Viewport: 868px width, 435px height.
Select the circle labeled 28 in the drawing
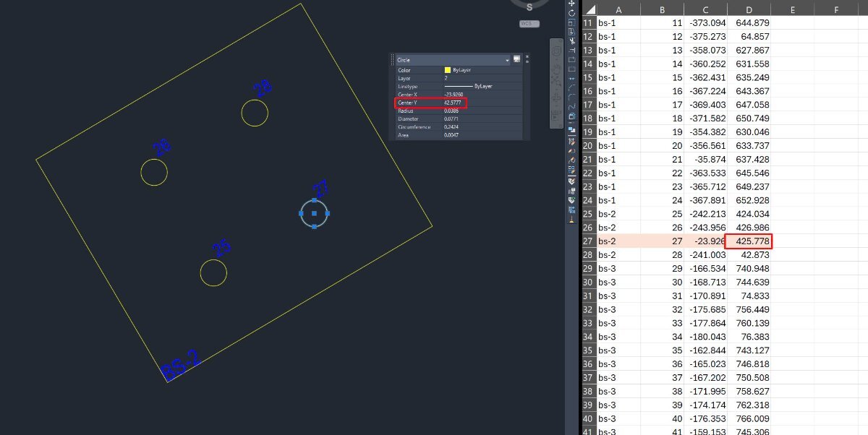[x=255, y=113]
